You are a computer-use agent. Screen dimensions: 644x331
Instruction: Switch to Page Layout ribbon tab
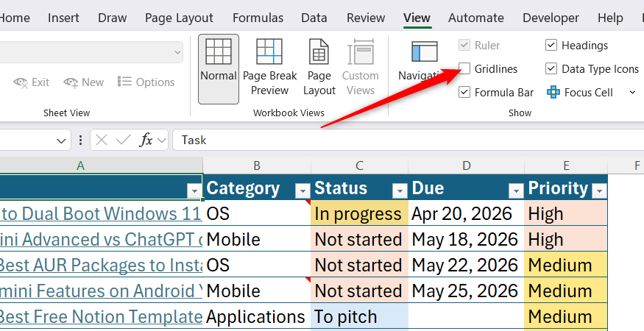(179, 18)
